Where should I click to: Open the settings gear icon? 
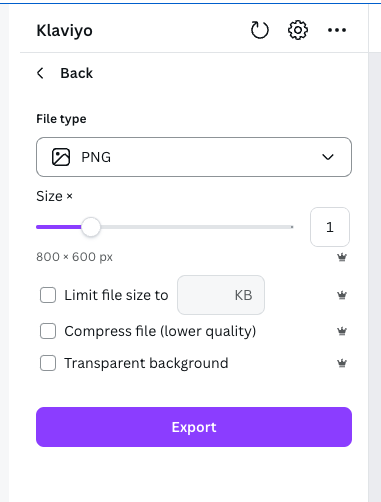(x=298, y=30)
